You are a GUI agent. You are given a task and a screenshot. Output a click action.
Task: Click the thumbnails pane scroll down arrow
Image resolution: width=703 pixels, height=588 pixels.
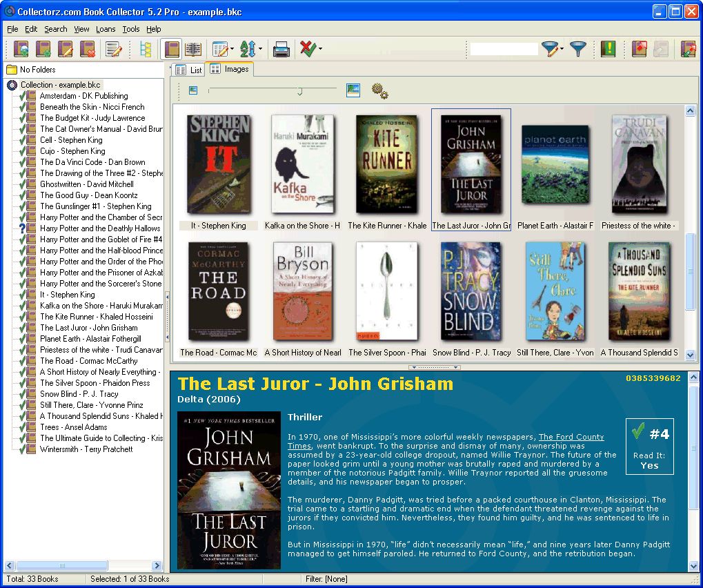click(690, 355)
